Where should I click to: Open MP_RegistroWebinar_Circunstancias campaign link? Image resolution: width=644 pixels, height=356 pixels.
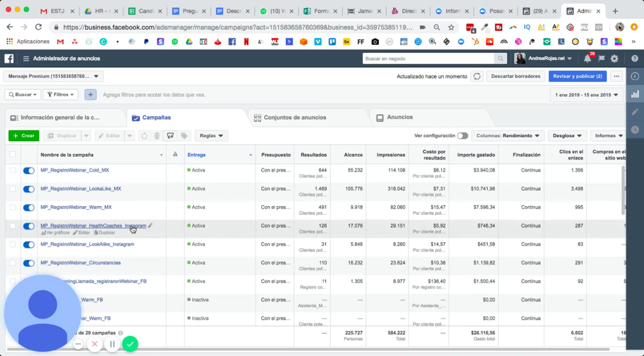coord(80,263)
